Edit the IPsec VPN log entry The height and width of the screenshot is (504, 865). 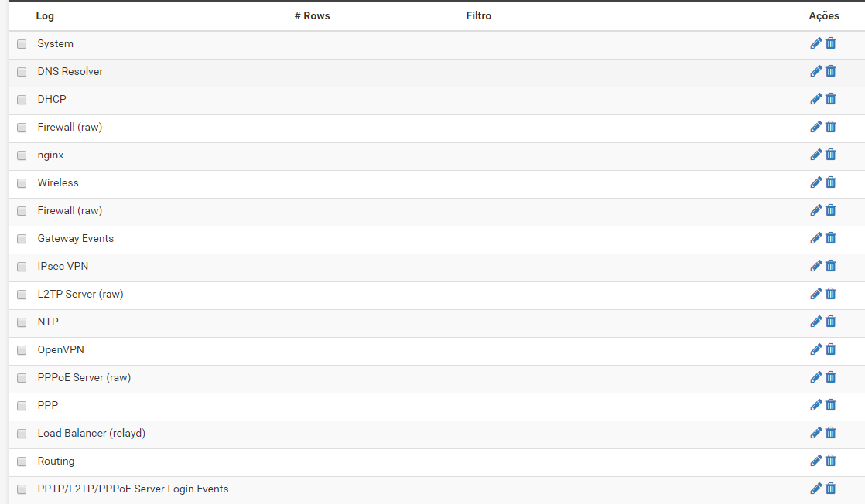point(815,266)
